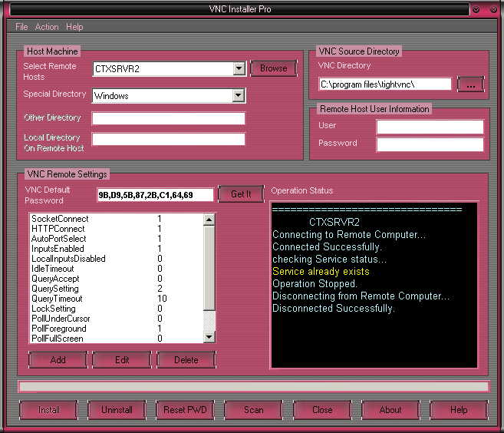Open the Action menu

tap(47, 27)
